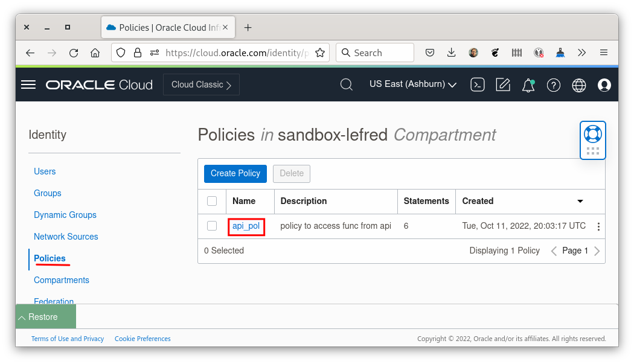
Task: Open the navigation hamburger menu
Action: tap(28, 84)
